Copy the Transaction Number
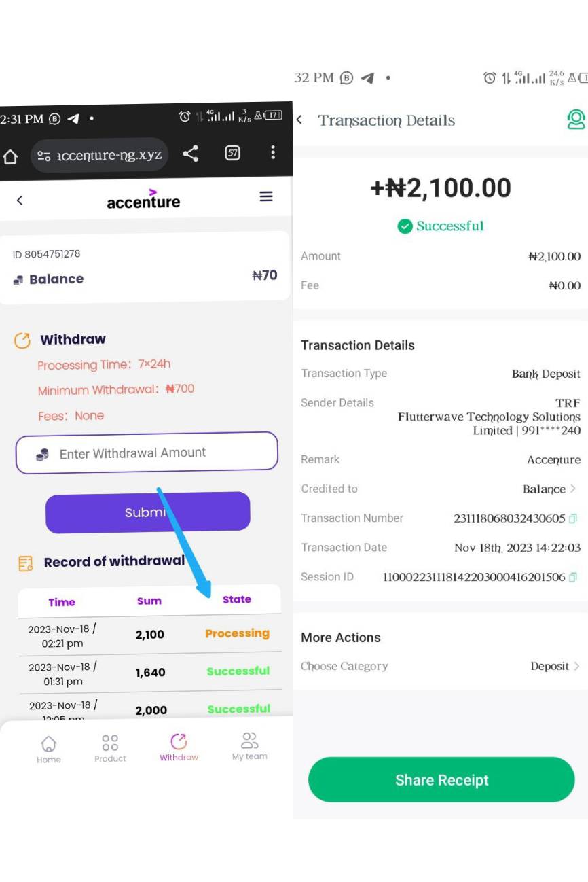The image size is (588, 882). 573,518
